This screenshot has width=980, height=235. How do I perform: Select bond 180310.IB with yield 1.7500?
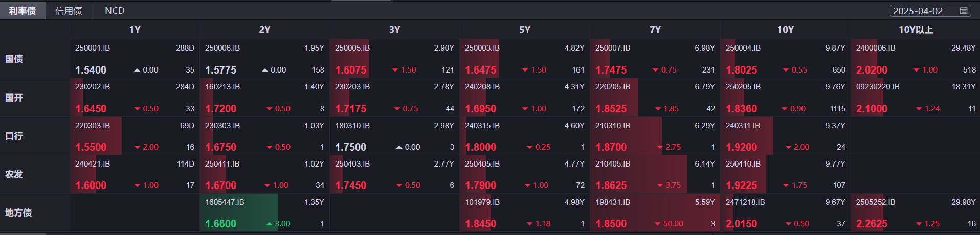coord(352,126)
